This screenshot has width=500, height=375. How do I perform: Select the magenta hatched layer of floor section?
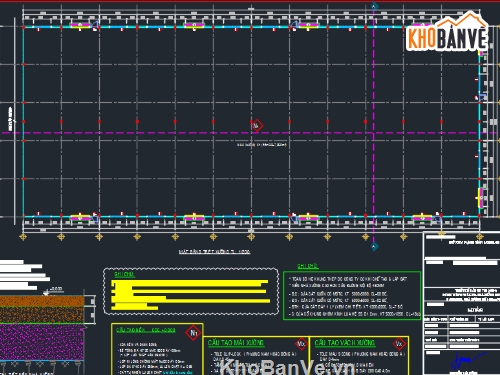[x=42, y=342]
